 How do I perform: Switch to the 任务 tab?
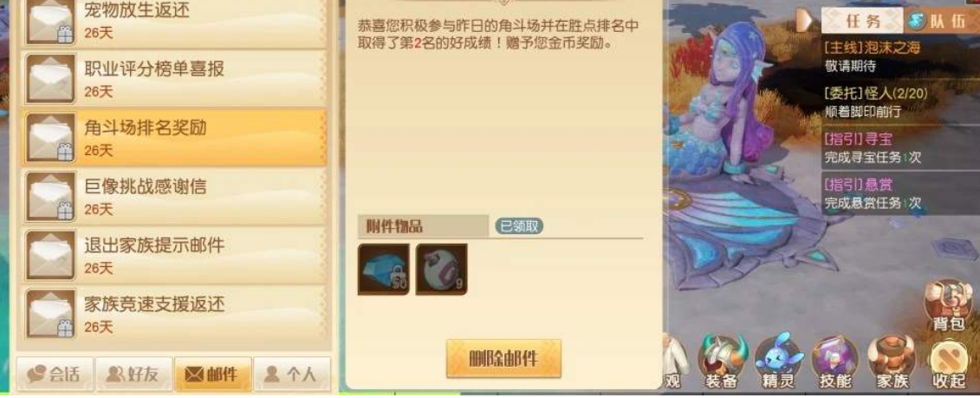point(862,21)
